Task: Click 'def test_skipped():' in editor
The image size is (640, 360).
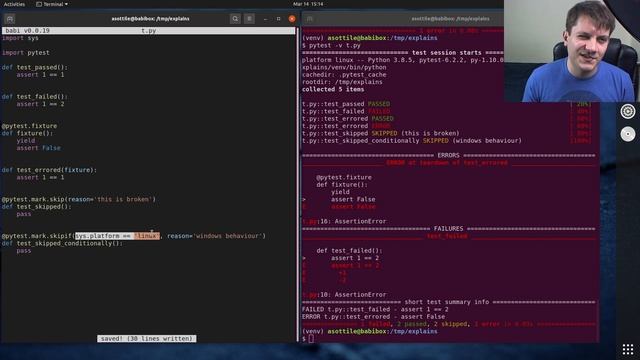Action: (36, 207)
